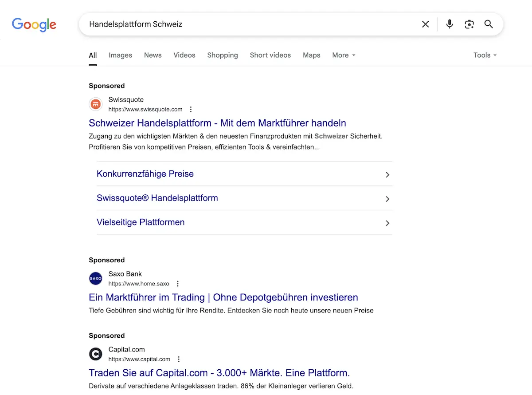The width and height of the screenshot is (532, 395).
Task: Click the Saxo Bank advertiser name
Action: (x=125, y=274)
